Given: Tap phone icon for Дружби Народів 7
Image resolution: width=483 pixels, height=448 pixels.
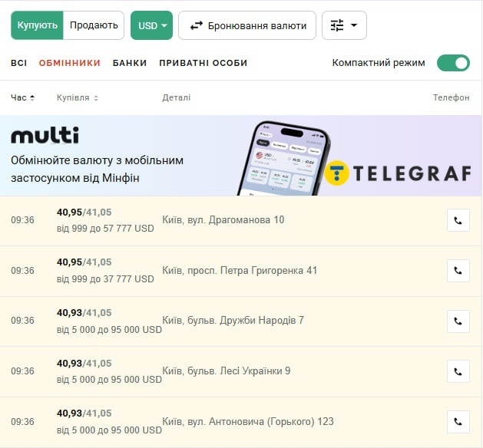Looking at the screenshot, I should coord(458,321).
